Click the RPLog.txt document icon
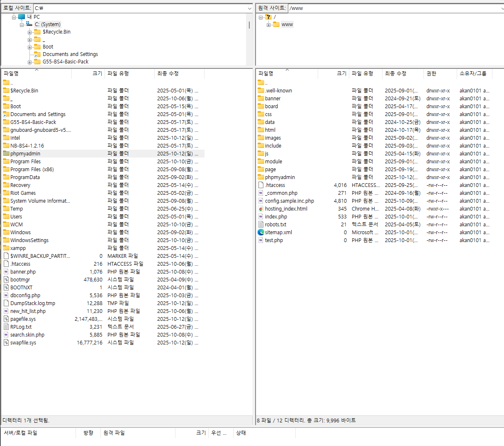This screenshot has width=504, height=446. [x=6, y=327]
